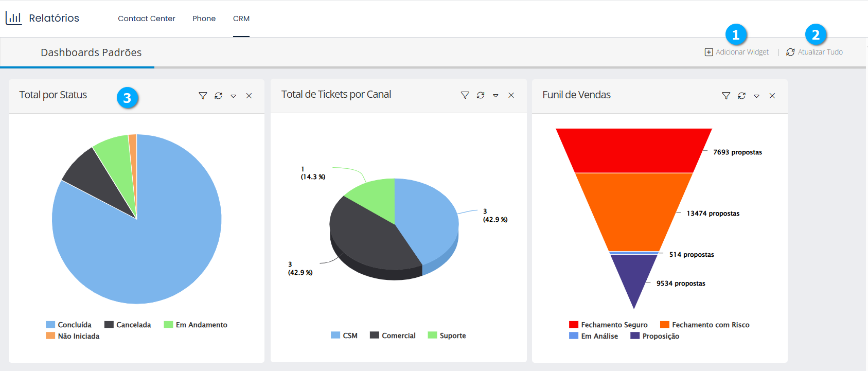868x371 pixels.
Task: Refresh the Total por Status widget
Action: tap(218, 96)
